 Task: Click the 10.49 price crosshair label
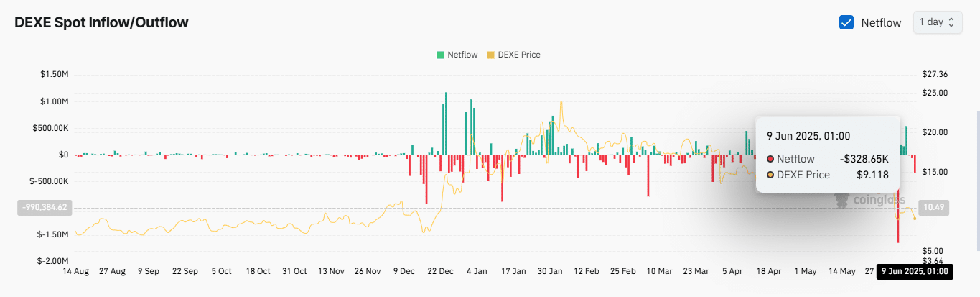point(933,207)
